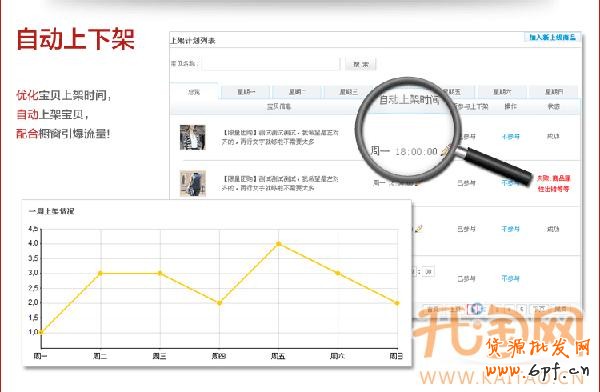Image resolution: width=600 pixels, height=392 pixels.
Task: Click the 周四 data point on chart
Action: (220, 303)
